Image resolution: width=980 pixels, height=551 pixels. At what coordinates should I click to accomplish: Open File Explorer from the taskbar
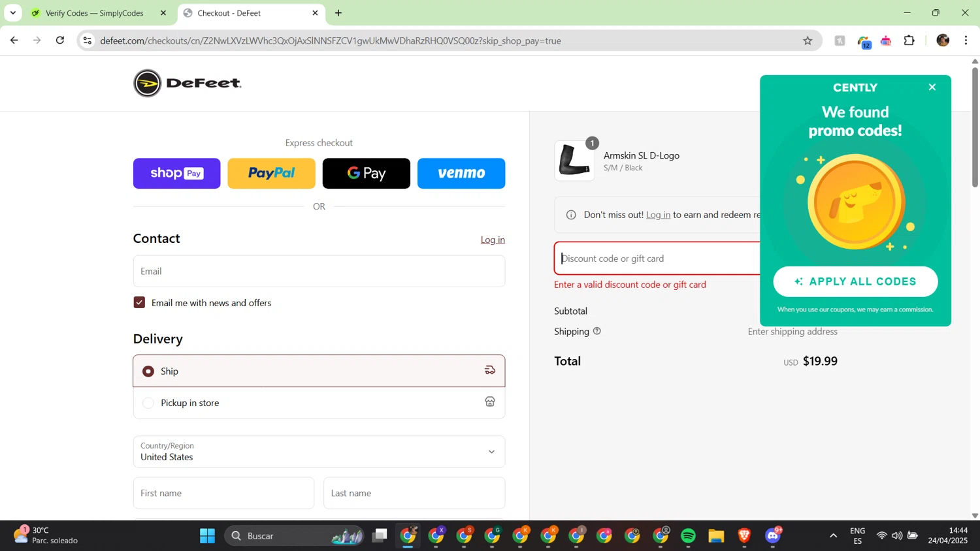click(x=716, y=536)
